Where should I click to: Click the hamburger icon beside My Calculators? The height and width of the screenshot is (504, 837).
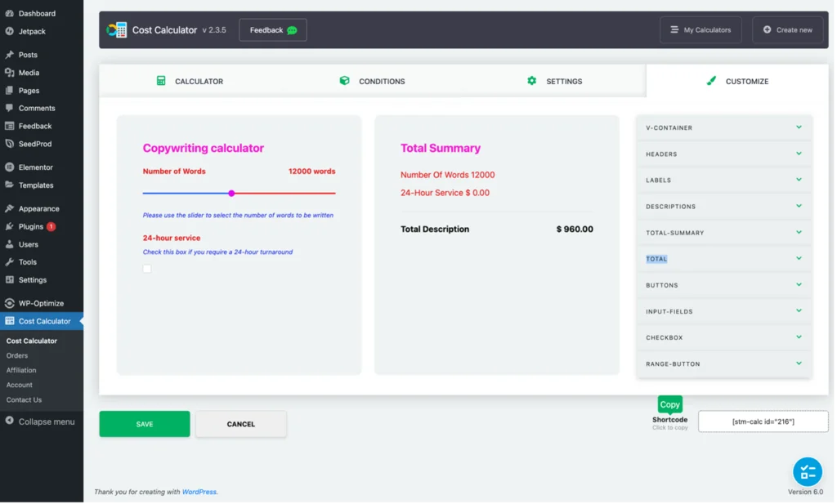point(676,30)
